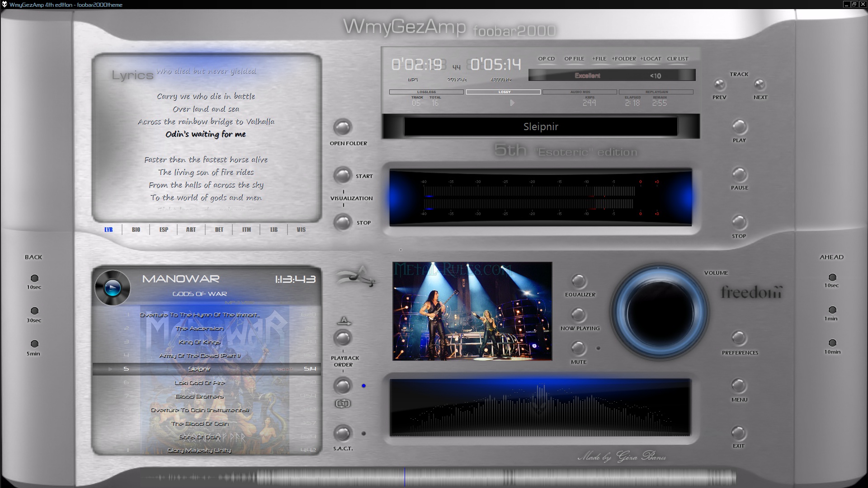Toggle the Mute button
Screen dimensions: 868x488
click(x=578, y=348)
